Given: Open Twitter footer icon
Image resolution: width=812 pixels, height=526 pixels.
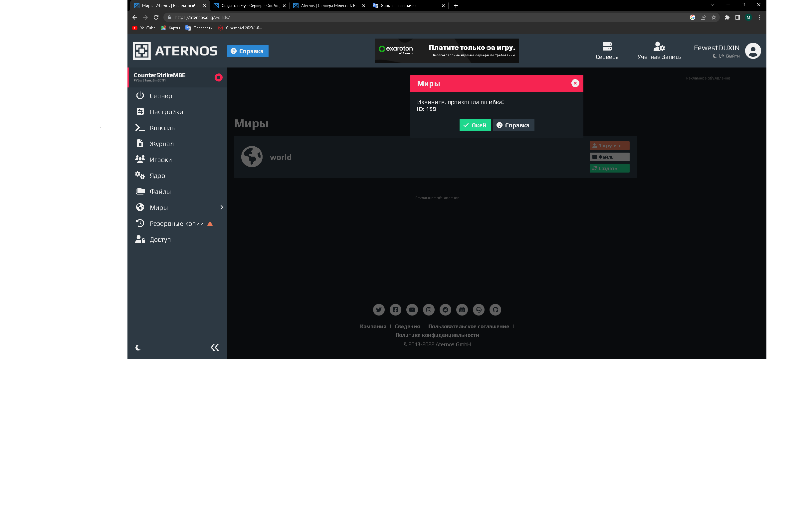Looking at the screenshot, I should (378, 310).
